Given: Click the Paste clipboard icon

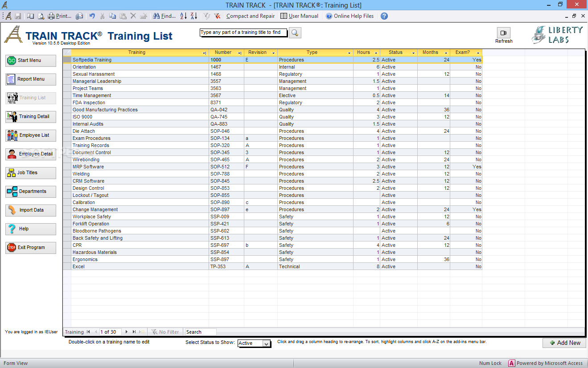Looking at the screenshot, I should coord(123,16).
